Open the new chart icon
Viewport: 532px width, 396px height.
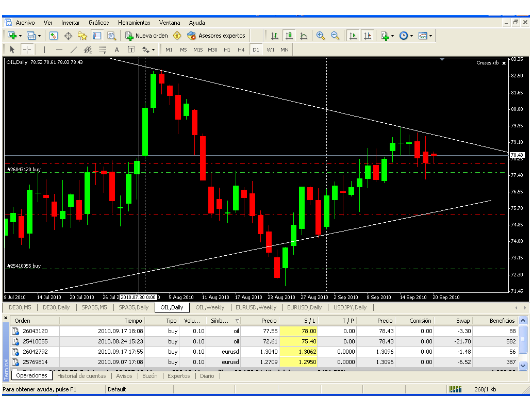12,36
